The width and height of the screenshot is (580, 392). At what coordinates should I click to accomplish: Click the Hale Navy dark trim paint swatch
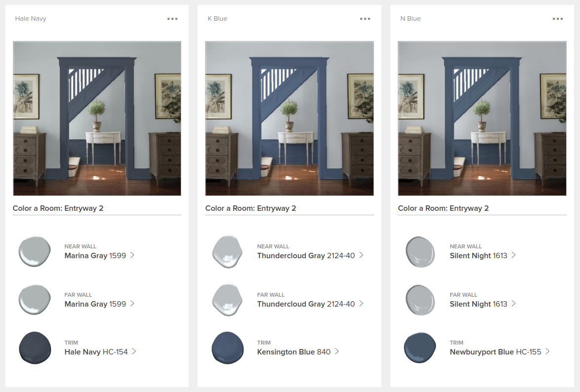pos(35,348)
